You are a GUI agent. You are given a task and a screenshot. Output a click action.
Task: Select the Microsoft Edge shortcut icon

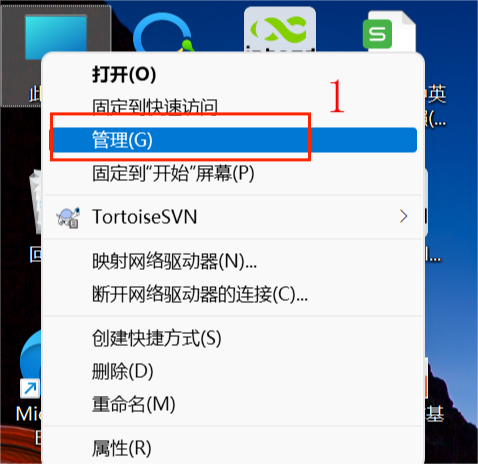click(30, 365)
